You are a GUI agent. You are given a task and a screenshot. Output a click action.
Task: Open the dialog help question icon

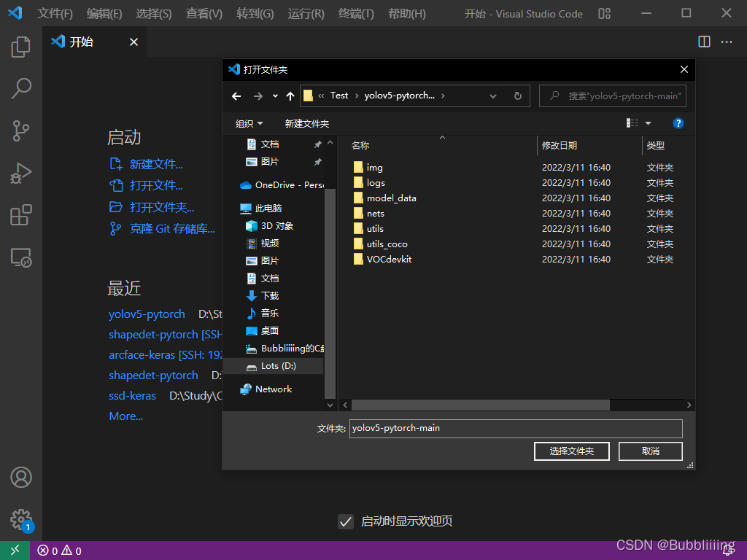tap(678, 123)
